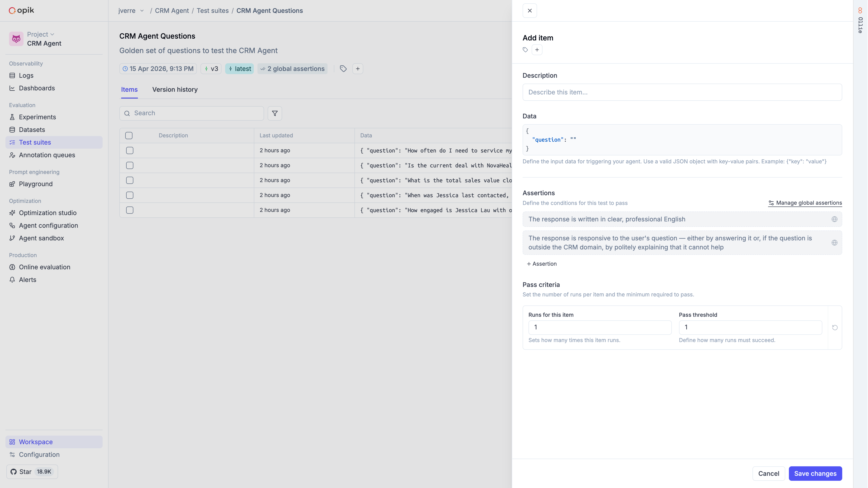Switch to the Version history tab

pyautogui.click(x=175, y=90)
